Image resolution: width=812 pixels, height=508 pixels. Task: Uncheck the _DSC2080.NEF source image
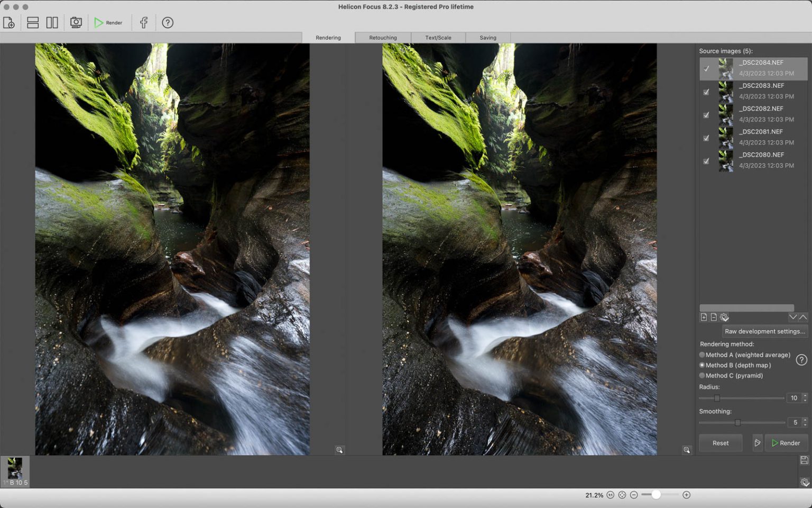[706, 161]
